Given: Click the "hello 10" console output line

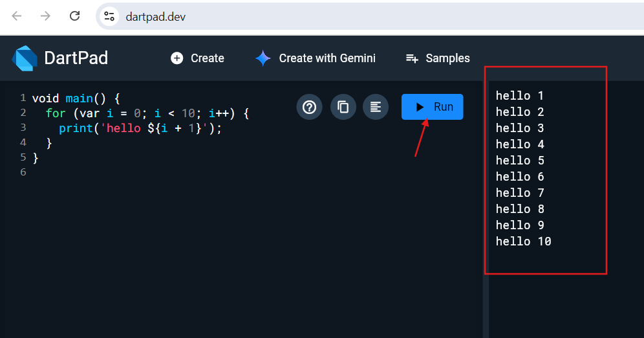Looking at the screenshot, I should (x=523, y=242).
